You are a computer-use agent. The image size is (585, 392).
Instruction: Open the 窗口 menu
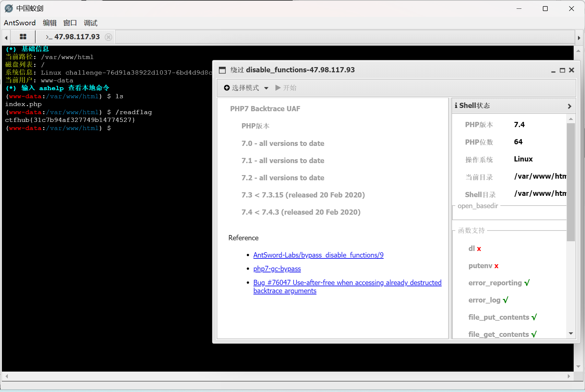pyautogui.click(x=70, y=23)
